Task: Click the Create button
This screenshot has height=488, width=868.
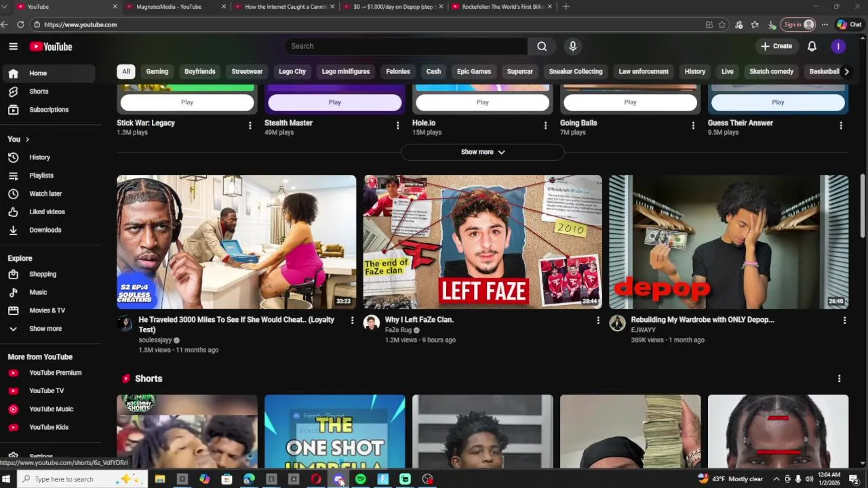Action: tap(776, 46)
